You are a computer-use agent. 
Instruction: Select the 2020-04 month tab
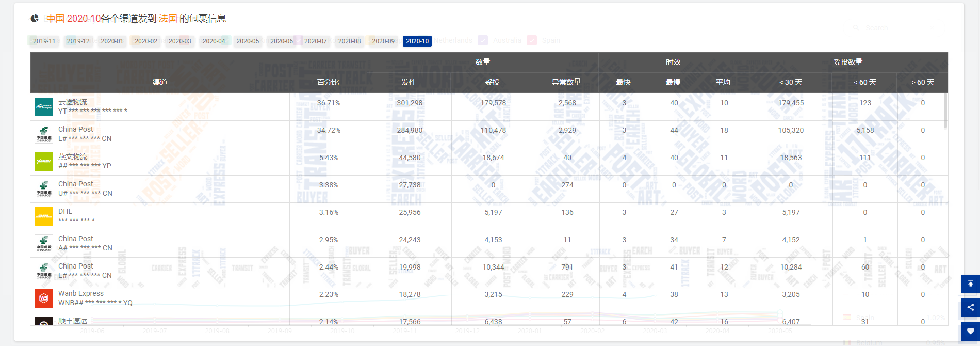coord(214,41)
